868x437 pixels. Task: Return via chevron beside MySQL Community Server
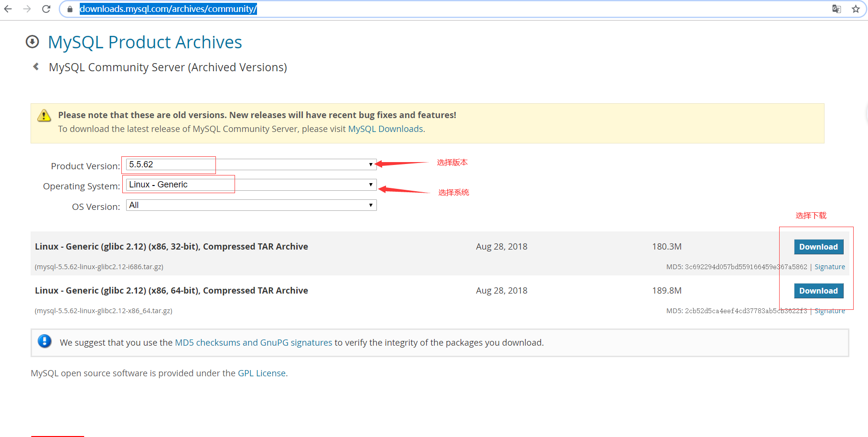[x=36, y=66]
